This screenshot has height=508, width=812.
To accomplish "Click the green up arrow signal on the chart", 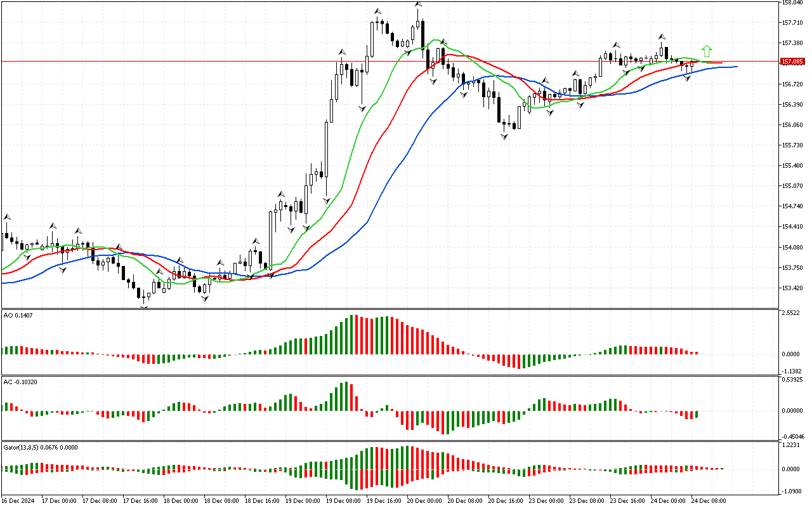I will [707, 51].
